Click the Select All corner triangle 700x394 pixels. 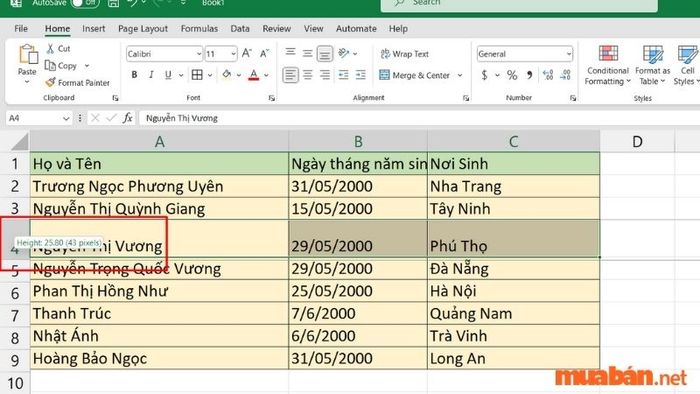(x=20, y=142)
